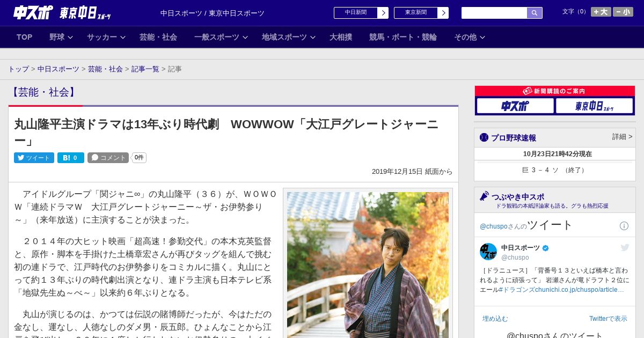This screenshot has height=338, width=644.
Task: Share the article with the ツイート button
Action: (34, 158)
